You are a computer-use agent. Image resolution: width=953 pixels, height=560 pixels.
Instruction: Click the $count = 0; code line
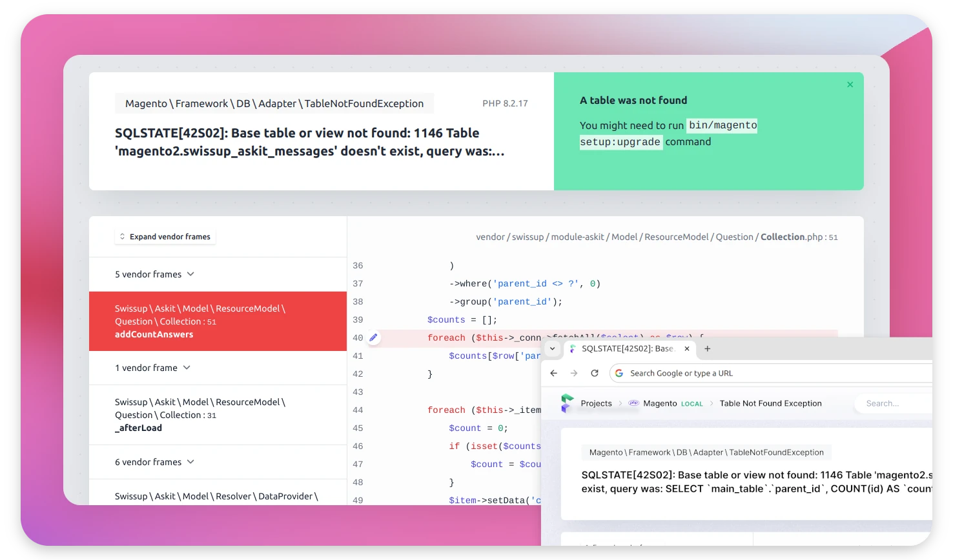(478, 428)
